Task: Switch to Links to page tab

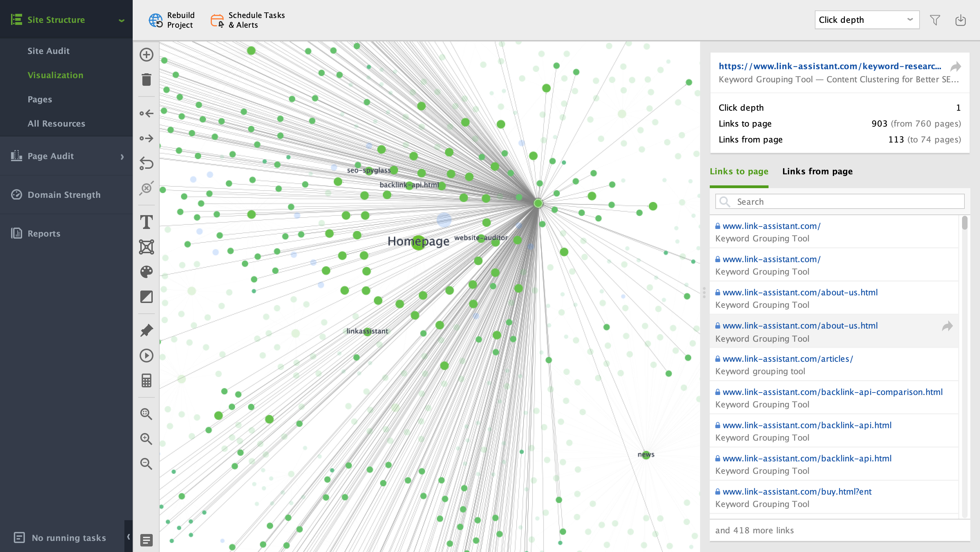Action: [739, 171]
